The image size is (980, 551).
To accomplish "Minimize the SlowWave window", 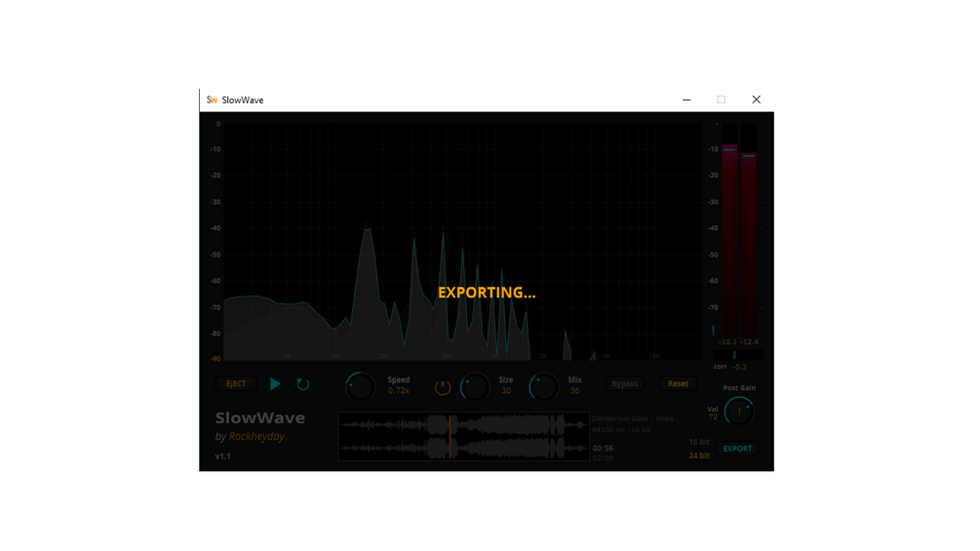I will 686,99.
